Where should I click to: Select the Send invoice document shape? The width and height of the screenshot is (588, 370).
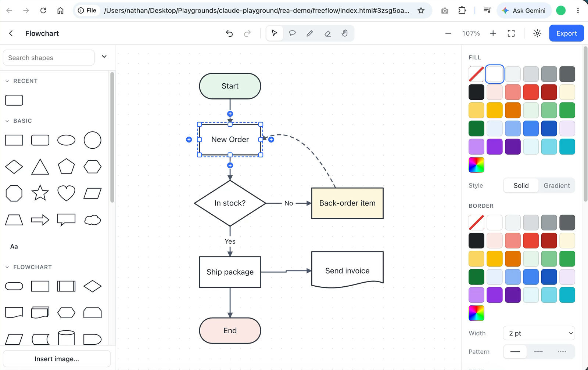pyautogui.click(x=347, y=270)
